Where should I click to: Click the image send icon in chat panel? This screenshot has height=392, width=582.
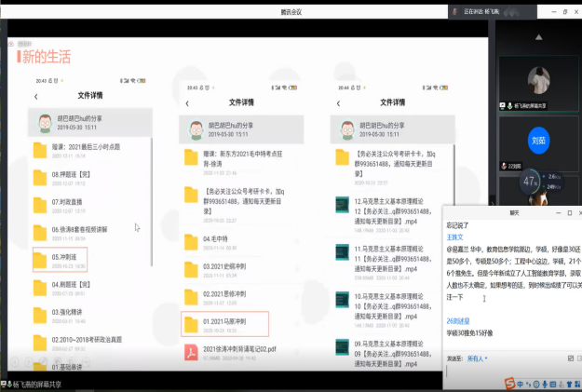tap(569, 357)
